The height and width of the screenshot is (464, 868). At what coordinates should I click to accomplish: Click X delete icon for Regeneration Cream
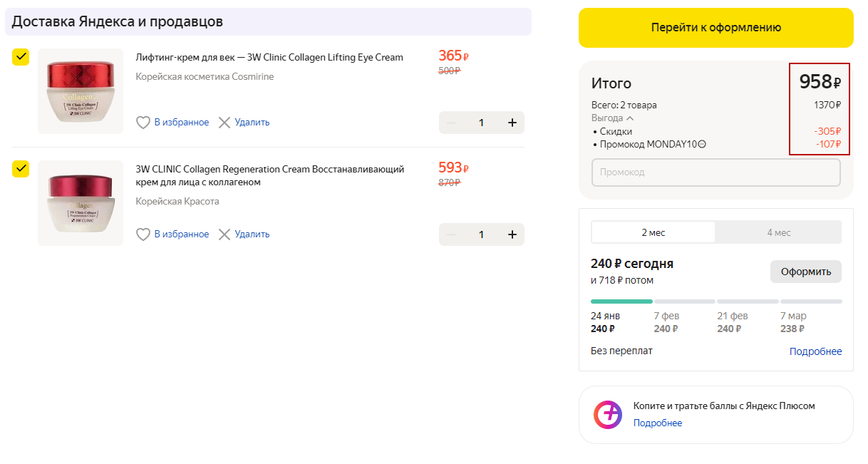pyautogui.click(x=224, y=234)
